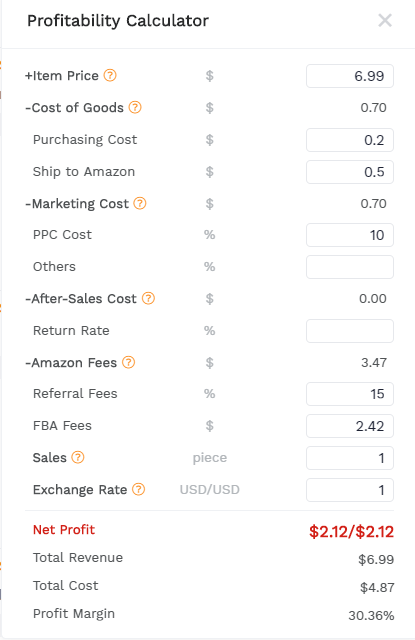The height and width of the screenshot is (640, 415).
Task: Click the Marketing Cost question icon
Action: [140, 203]
